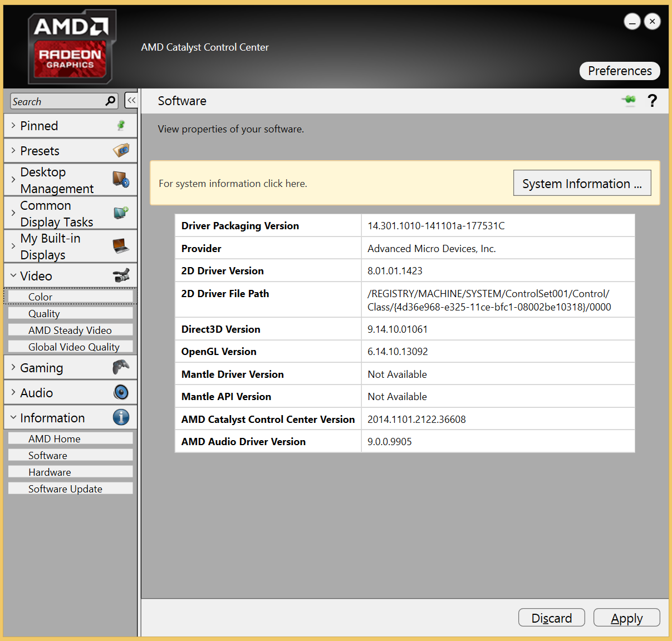The width and height of the screenshot is (672, 641).
Task: Expand the Pinned section
Action: (x=13, y=125)
